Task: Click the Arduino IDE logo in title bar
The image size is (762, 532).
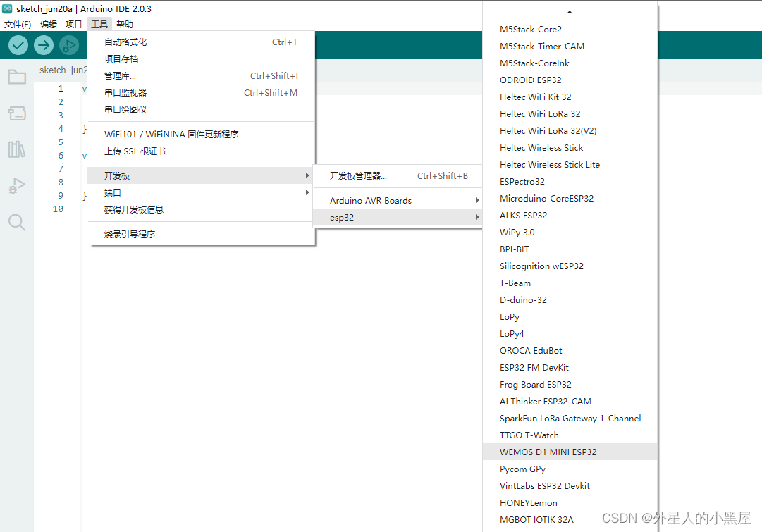Action: pyautogui.click(x=7, y=8)
